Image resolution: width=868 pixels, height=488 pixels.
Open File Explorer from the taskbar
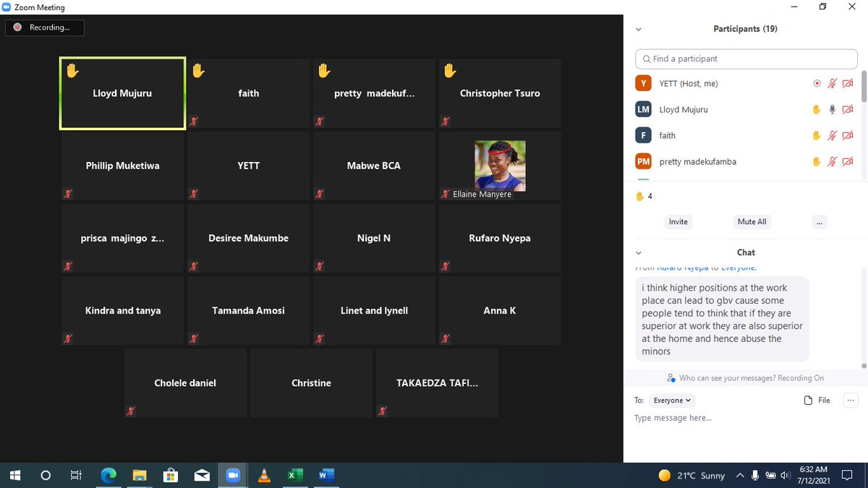[140, 475]
